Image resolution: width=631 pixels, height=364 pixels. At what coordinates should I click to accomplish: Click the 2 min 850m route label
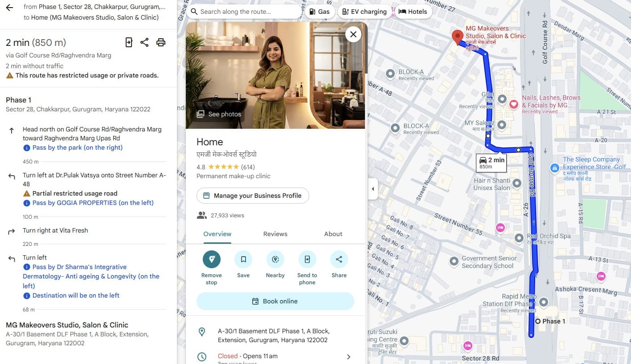click(x=491, y=163)
